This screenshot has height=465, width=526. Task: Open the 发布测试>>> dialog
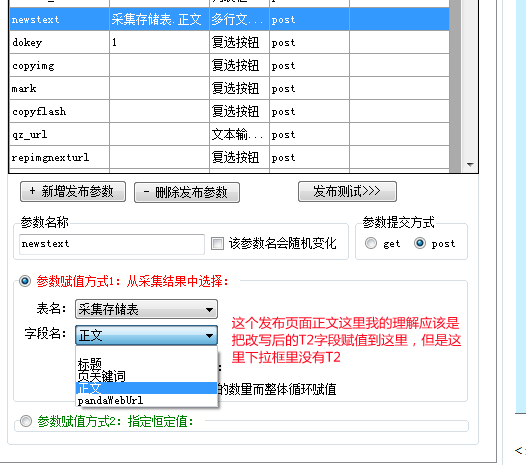coord(347,192)
